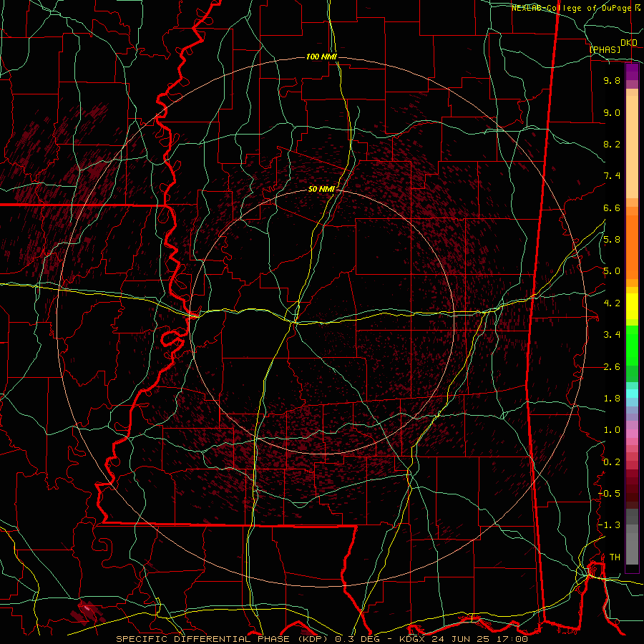Click the 6.6 scale label

(612, 208)
